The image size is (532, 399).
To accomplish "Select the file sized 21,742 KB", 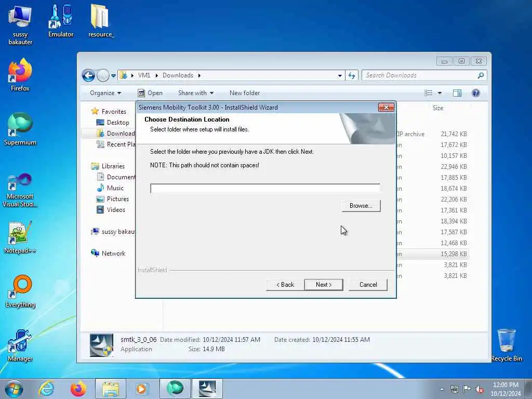I will click(x=454, y=134).
